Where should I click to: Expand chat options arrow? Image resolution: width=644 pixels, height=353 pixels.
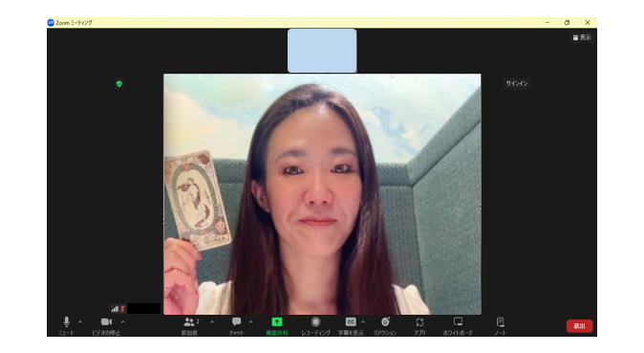coord(251,322)
